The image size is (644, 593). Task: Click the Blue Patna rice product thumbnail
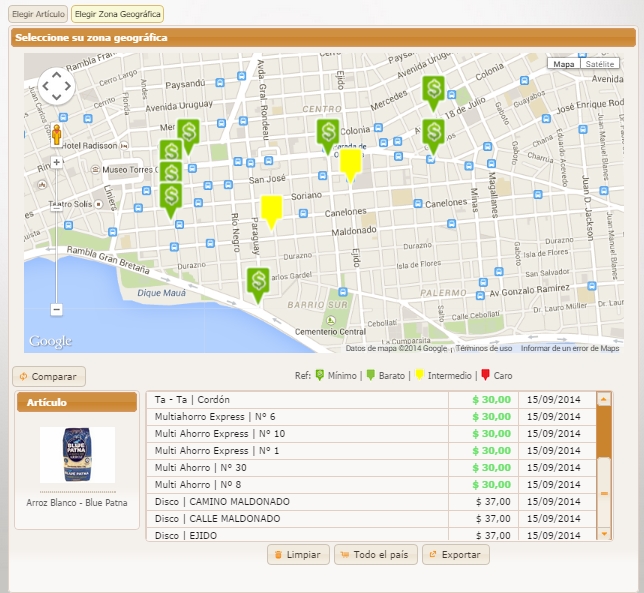pyautogui.click(x=77, y=455)
